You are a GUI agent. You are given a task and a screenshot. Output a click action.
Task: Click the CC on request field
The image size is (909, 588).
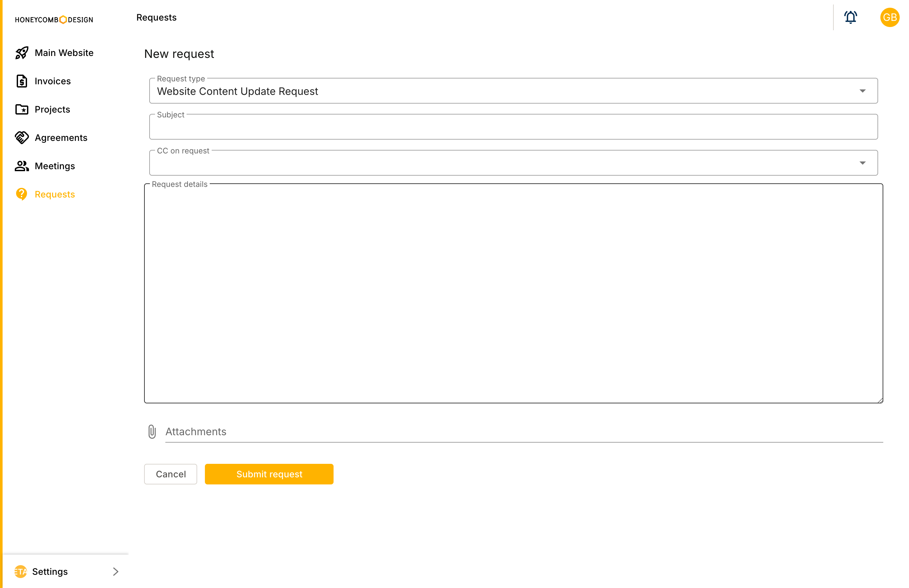click(x=513, y=163)
